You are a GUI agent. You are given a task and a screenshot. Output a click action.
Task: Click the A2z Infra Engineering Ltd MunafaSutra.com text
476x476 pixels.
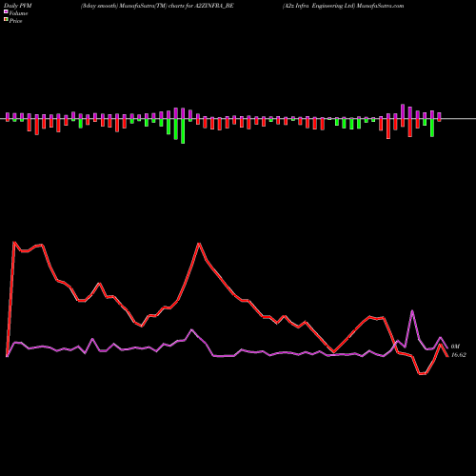[x=344, y=6]
